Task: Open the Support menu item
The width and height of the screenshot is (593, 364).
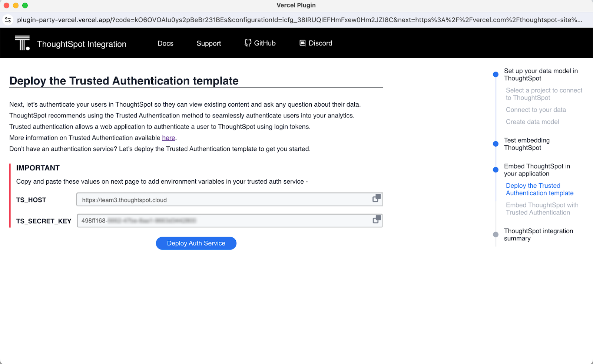Action: (x=209, y=43)
